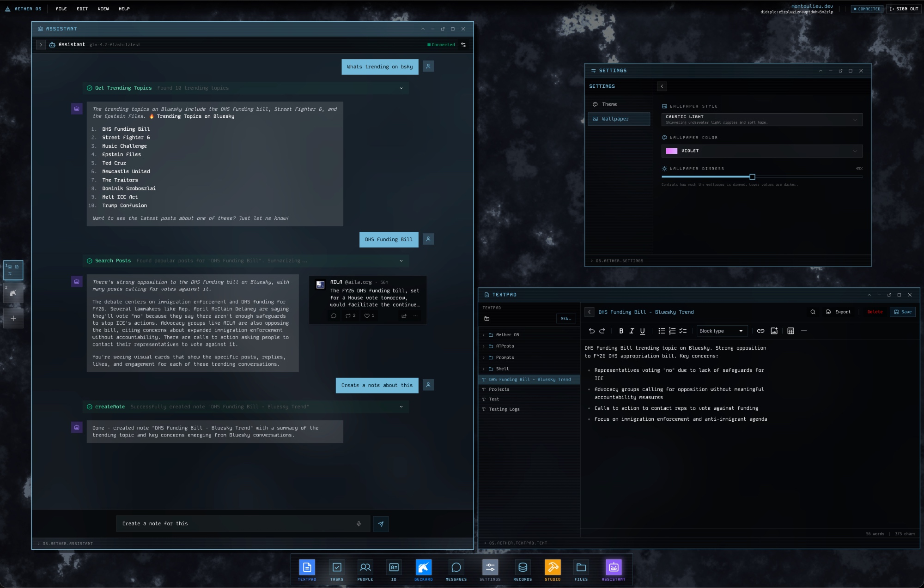Viewport: 924px width, 588px height.
Task: Open the Wallpaper Style dropdown
Action: (x=761, y=119)
